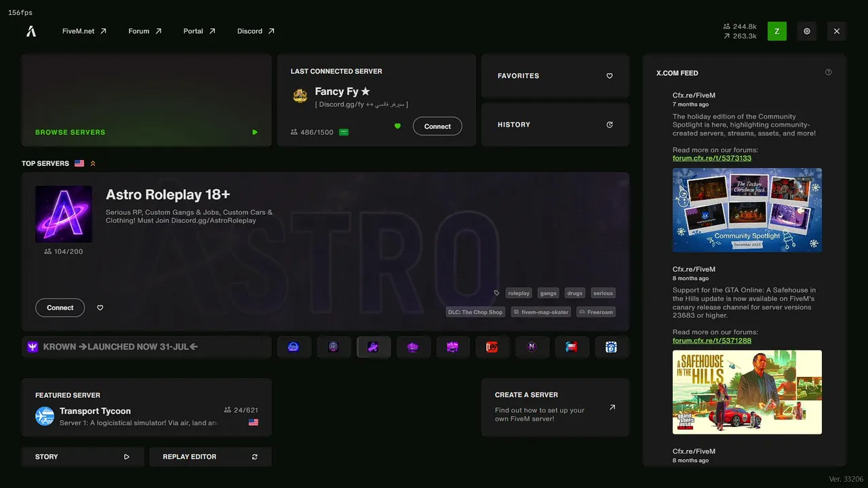
Task: Select the gangs tag
Action: (549, 293)
